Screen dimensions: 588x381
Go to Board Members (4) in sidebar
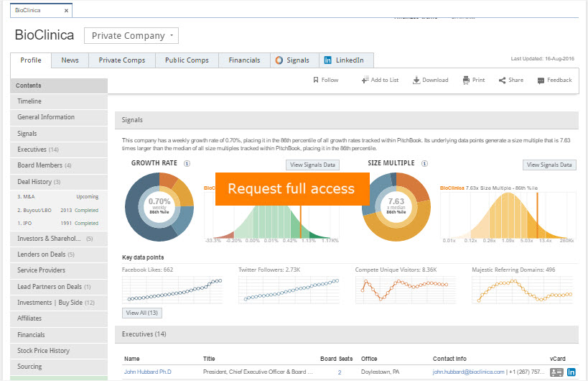click(x=59, y=165)
